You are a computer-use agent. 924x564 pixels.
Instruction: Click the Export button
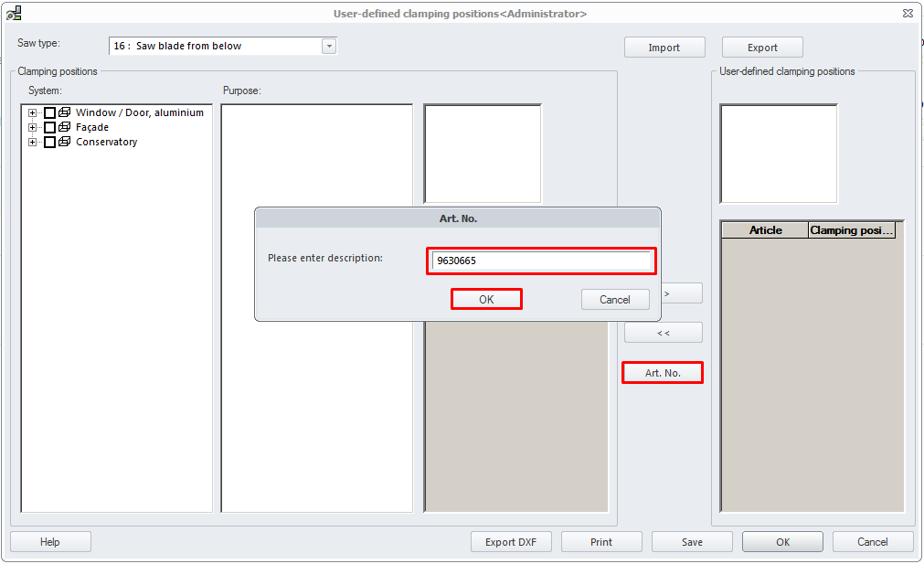click(x=762, y=48)
